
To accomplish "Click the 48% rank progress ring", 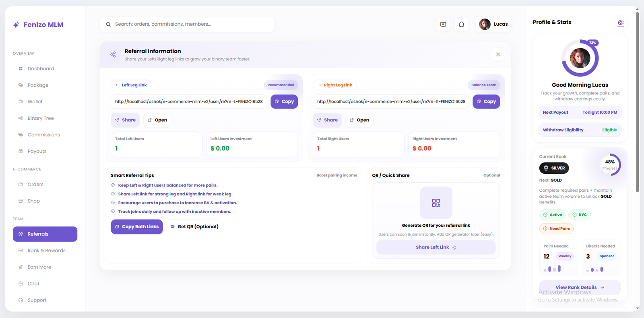I will click(x=610, y=164).
